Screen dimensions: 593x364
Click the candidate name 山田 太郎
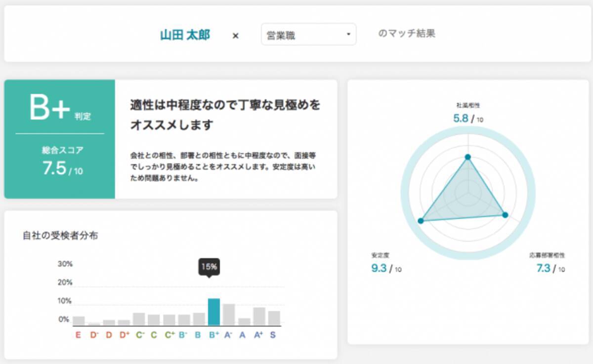coord(185,35)
